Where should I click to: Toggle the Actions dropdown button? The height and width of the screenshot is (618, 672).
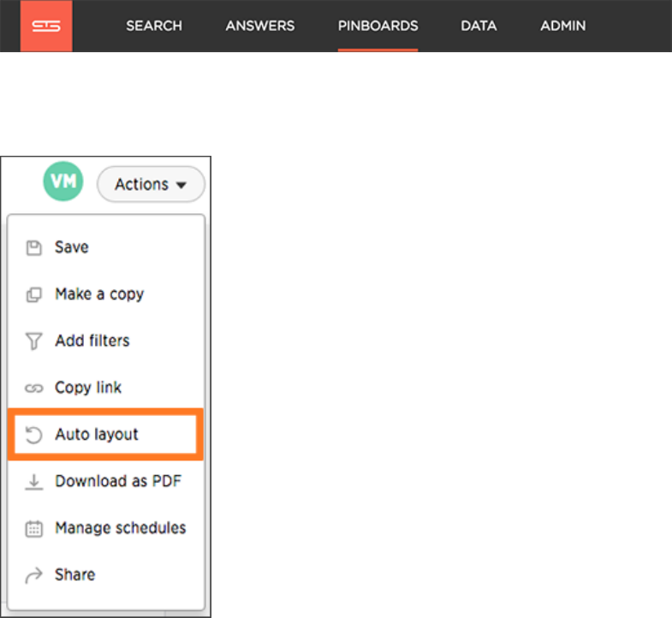point(151,184)
